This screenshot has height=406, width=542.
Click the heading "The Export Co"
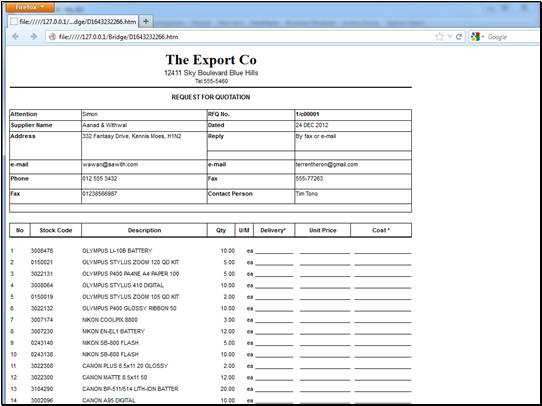pos(211,60)
